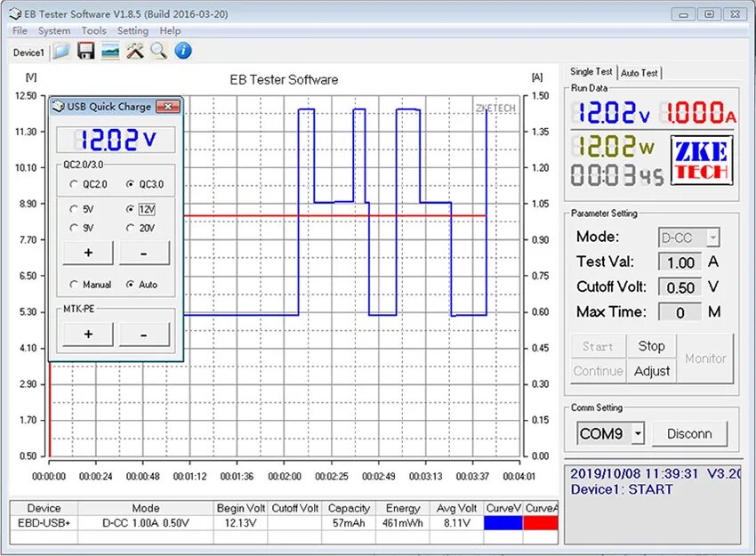Viewport: 756px width, 556px height.
Task: Click the red CurveA color swatch
Action: tap(541, 523)
